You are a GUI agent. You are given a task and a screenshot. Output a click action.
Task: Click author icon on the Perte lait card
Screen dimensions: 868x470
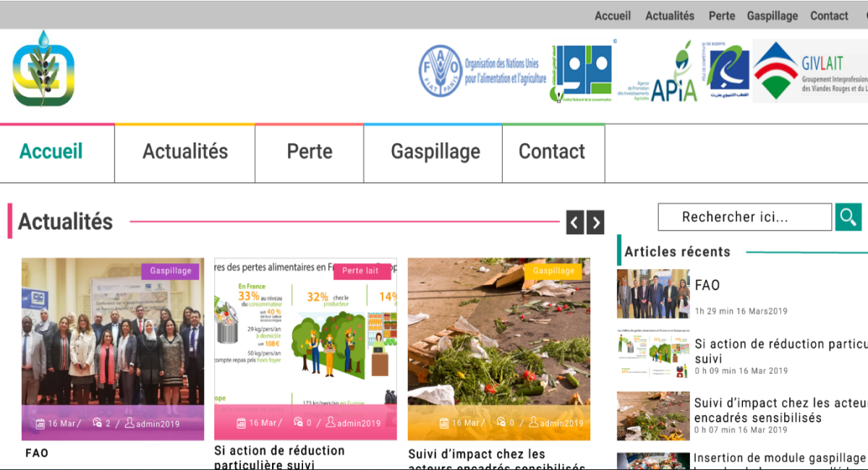331,423
